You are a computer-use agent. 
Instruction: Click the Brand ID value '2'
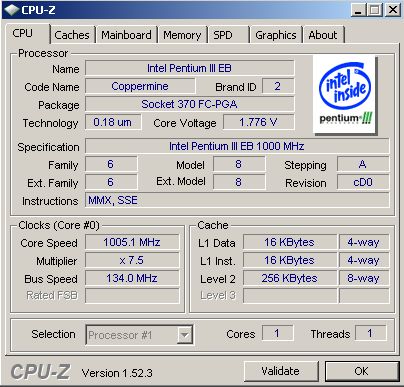pos(278,86)
